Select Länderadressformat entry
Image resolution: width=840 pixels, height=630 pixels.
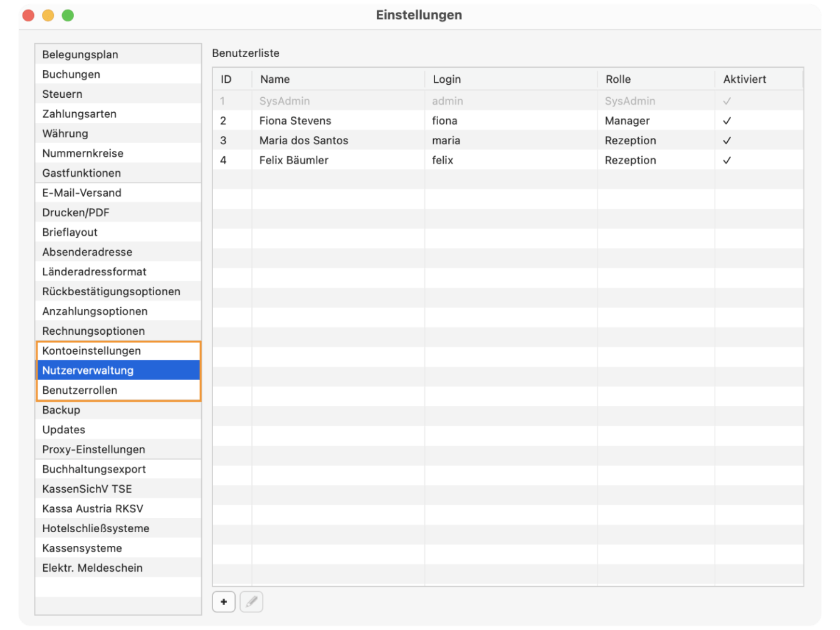pyautogui.click(x=118, y=271)
